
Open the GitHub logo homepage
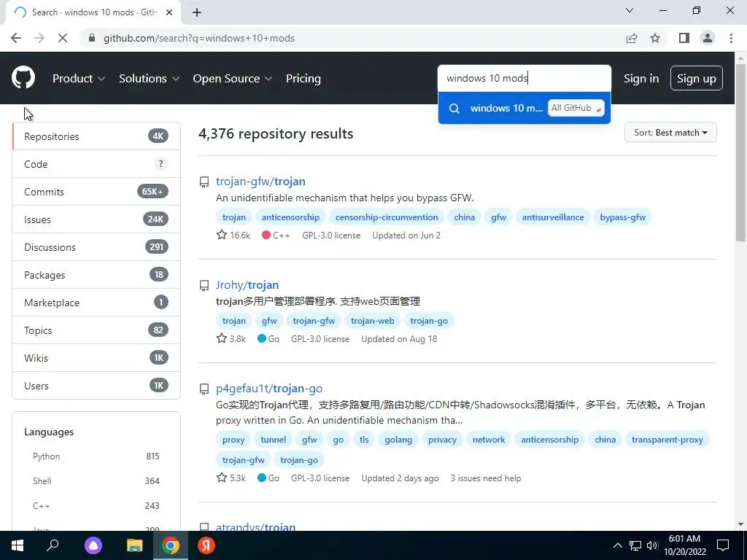point(23,78)
